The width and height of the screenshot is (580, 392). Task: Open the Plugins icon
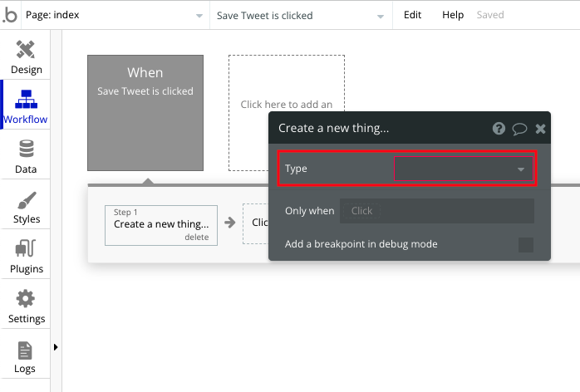tap(26, 248)
